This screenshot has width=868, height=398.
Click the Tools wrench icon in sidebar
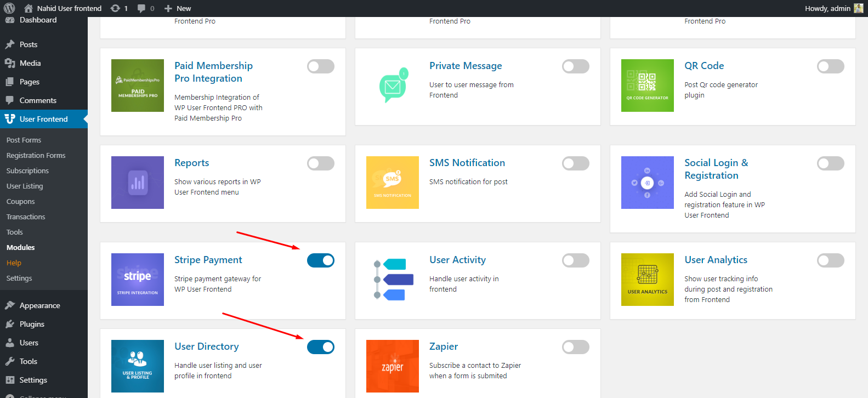click(x=10, y=361)
